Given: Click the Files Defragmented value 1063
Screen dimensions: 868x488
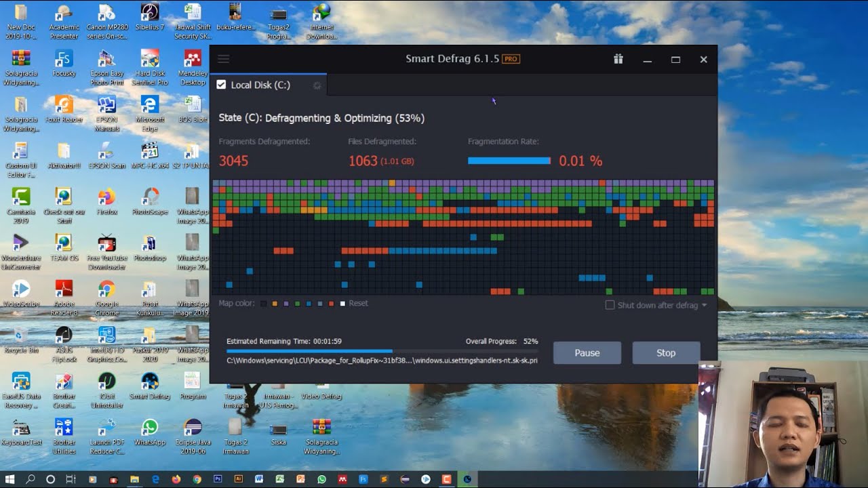Looking at the screenshot, I should pyautogui.click(x=363, y=161).
